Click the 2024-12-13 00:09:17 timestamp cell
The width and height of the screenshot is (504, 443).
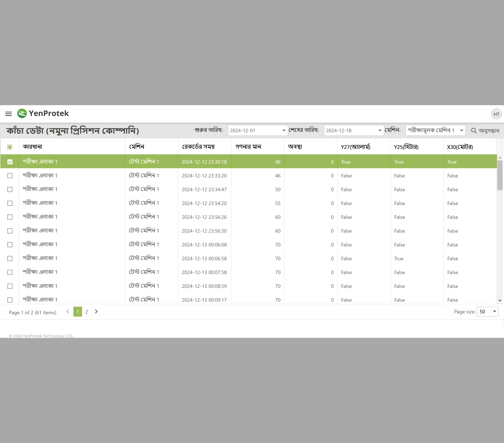[204, 300]
